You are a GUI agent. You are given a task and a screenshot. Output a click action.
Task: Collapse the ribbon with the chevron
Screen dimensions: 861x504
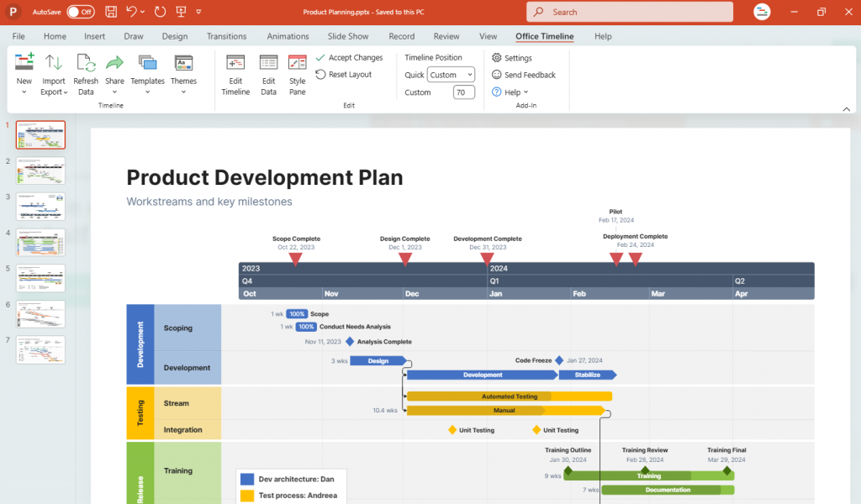coord(847,108)
